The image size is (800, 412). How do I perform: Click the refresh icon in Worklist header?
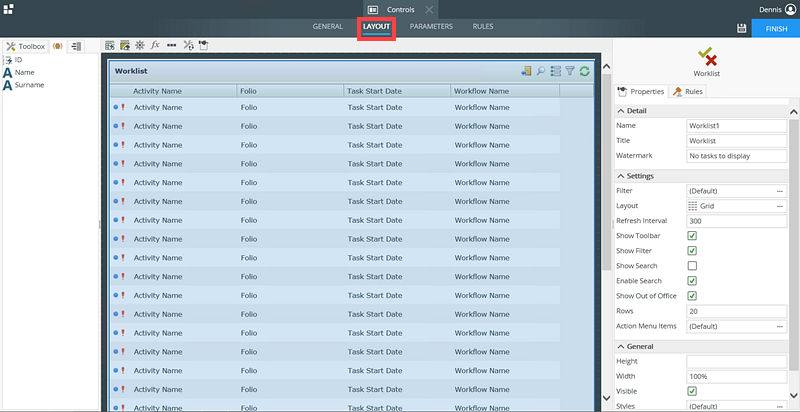(584, 71)
